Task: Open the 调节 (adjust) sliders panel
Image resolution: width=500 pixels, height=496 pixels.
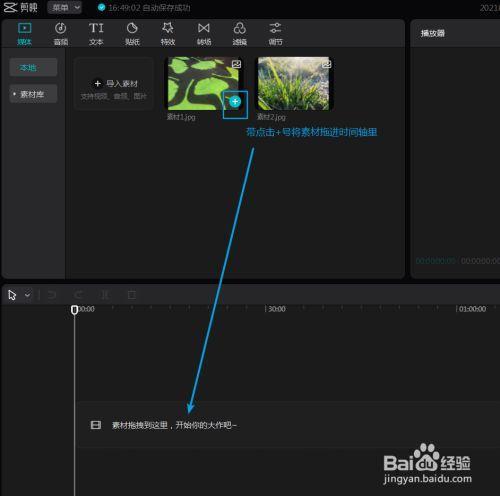Action: click(x=275, y=34)
